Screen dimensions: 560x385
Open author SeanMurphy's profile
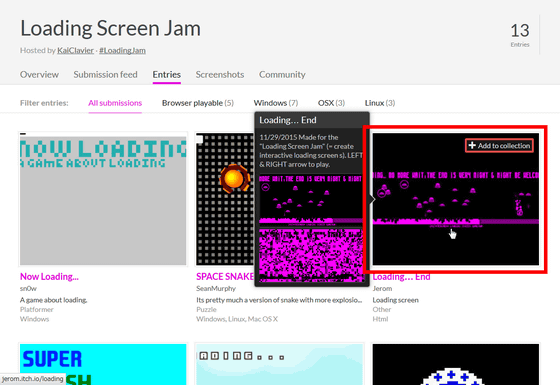coord(216,288)
